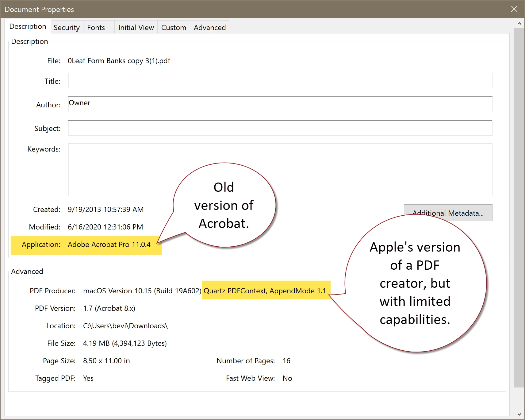This screenshot has height=420, width=525.
Task: Click the vertical scrollbar thumb
Action: 519,208
